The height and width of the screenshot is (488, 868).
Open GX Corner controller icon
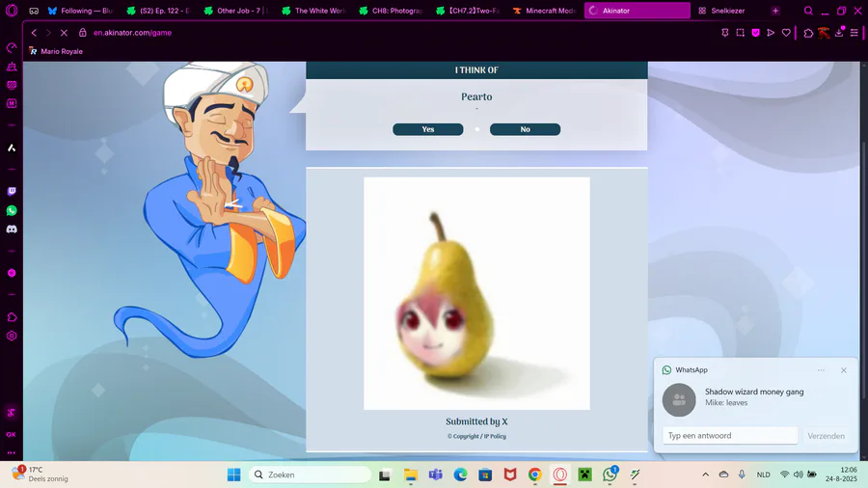[x=34, y=11]
